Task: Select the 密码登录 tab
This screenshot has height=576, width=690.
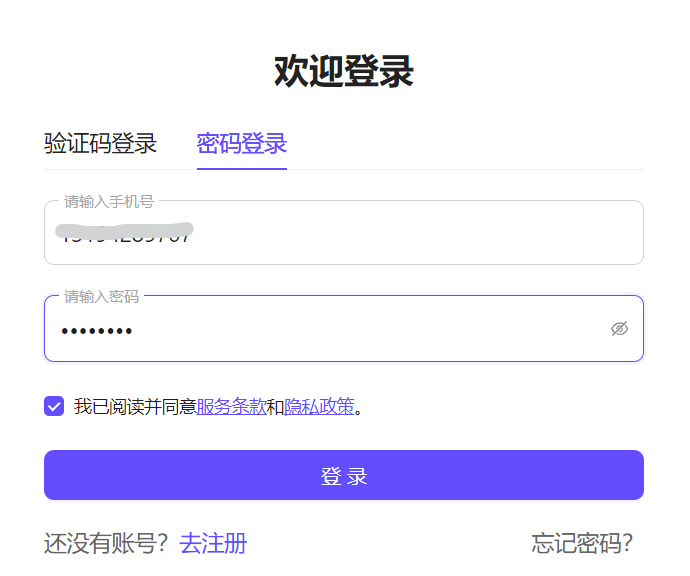Action: (242, 143)
